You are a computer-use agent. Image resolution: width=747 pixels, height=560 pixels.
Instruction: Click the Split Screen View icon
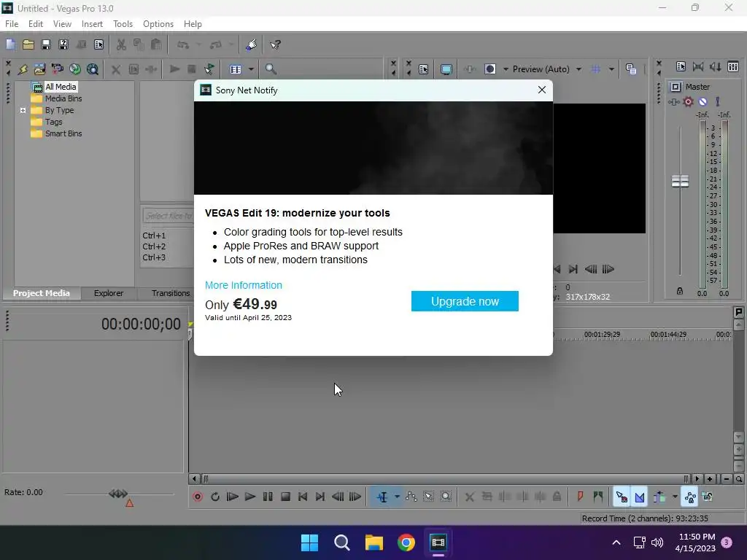pyautogui.click(x=490, y=69)
